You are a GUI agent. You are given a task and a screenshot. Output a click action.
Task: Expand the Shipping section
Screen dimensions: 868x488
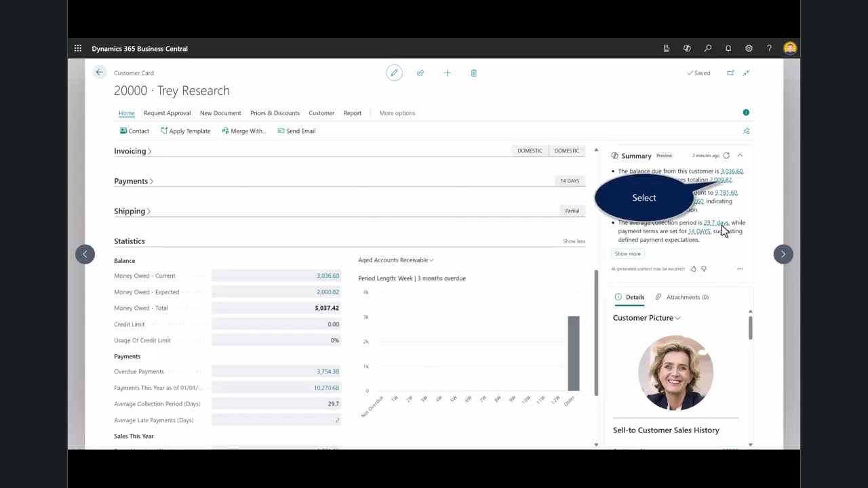click(132, 211)
